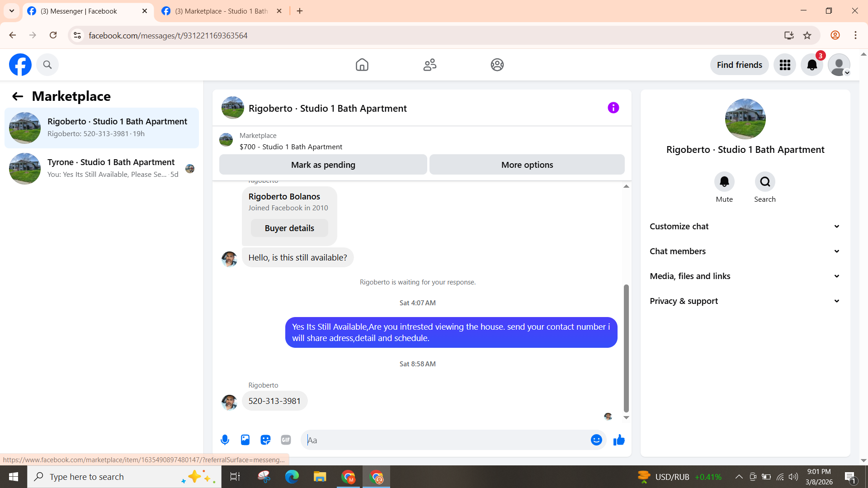
Task: Click Mark as pending button
Action: pyautogui.click(x=323, y=165)
